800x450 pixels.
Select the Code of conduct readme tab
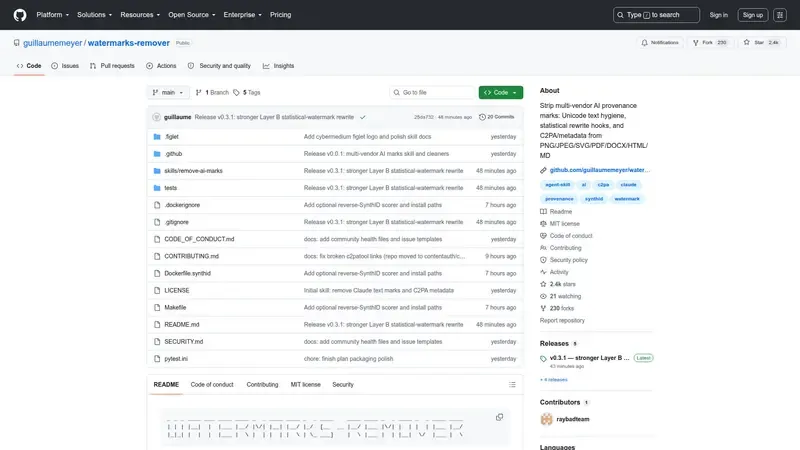pos(212,385)
